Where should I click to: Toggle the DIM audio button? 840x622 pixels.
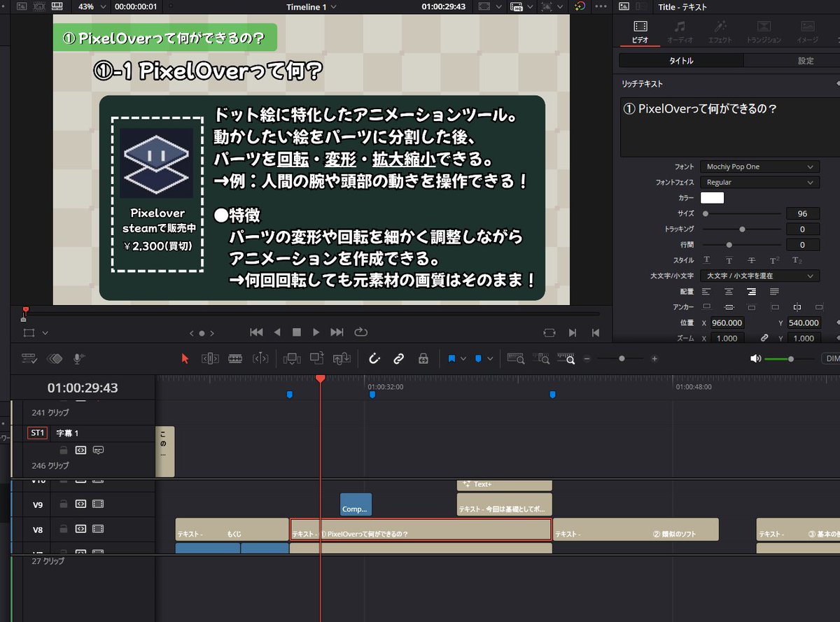click(830, 358)
